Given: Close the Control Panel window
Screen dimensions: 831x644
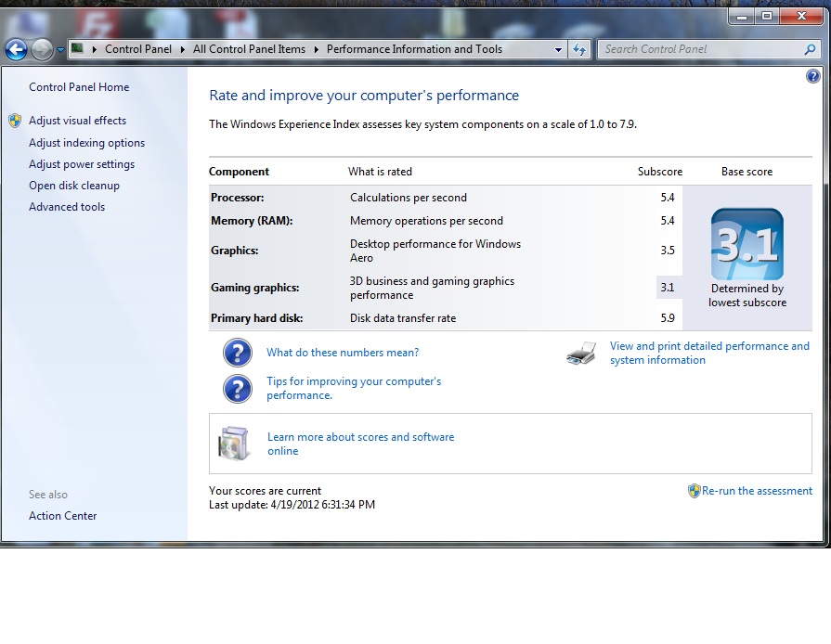Looking at the screenshot, I should pyautogui.click(x=801, y=17).
